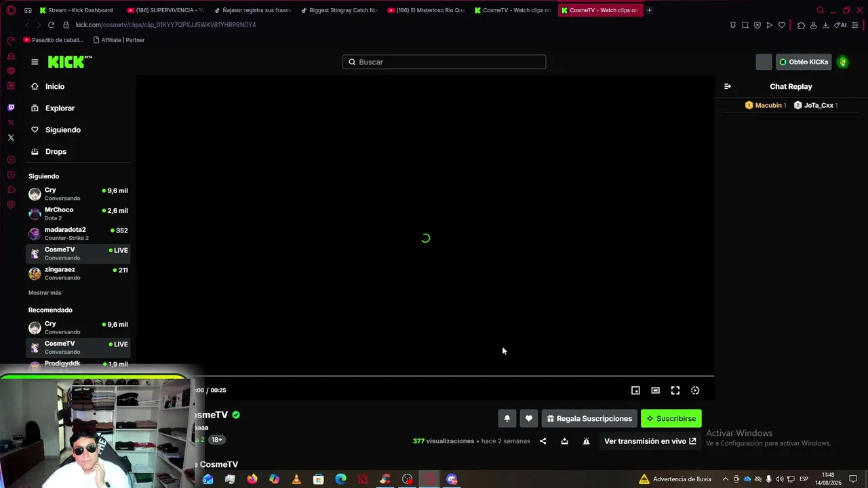Expand Mostrar más in following list
Image resolution: width=868 pixels, height=488 pixels.
(x=45, y=293)
